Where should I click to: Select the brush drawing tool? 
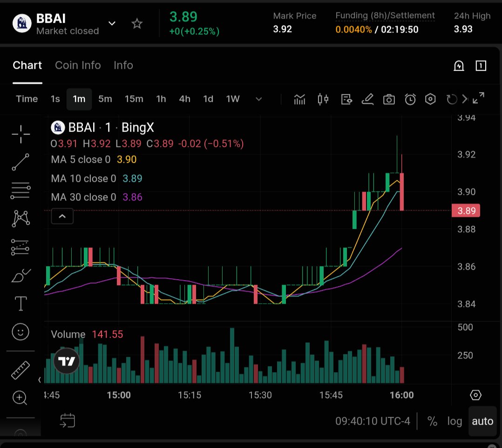coord(21,276)
